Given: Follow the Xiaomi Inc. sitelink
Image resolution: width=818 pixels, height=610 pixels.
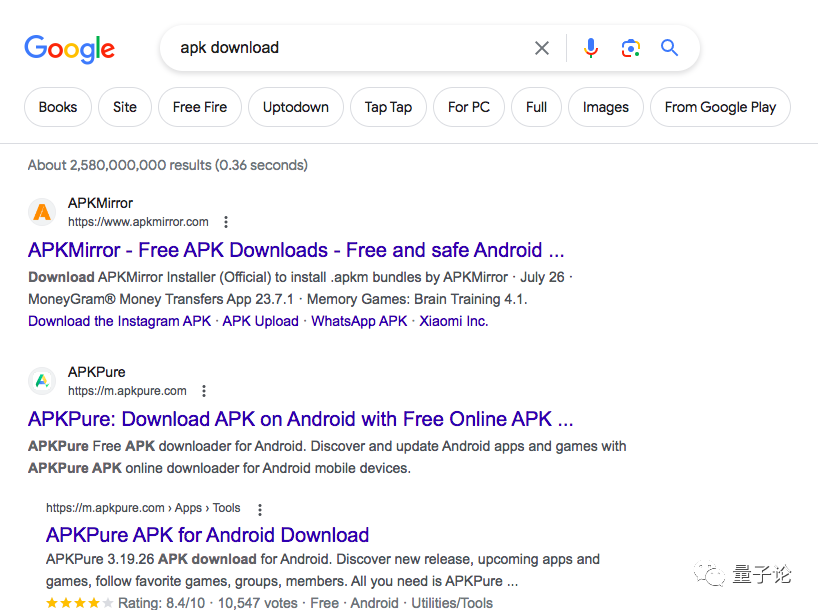Looking at the screenshot, I should tap(454, 321).
